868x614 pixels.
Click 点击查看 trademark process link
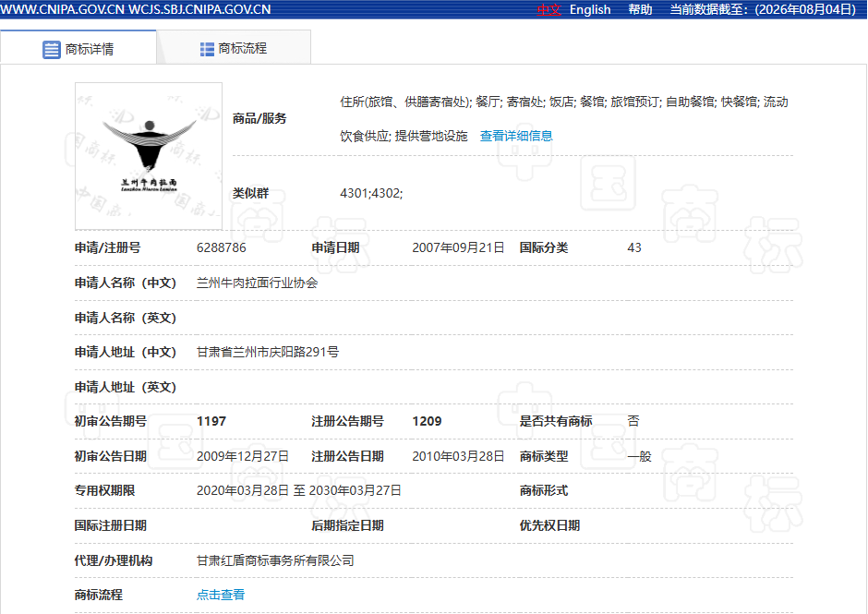pos(221,595)
